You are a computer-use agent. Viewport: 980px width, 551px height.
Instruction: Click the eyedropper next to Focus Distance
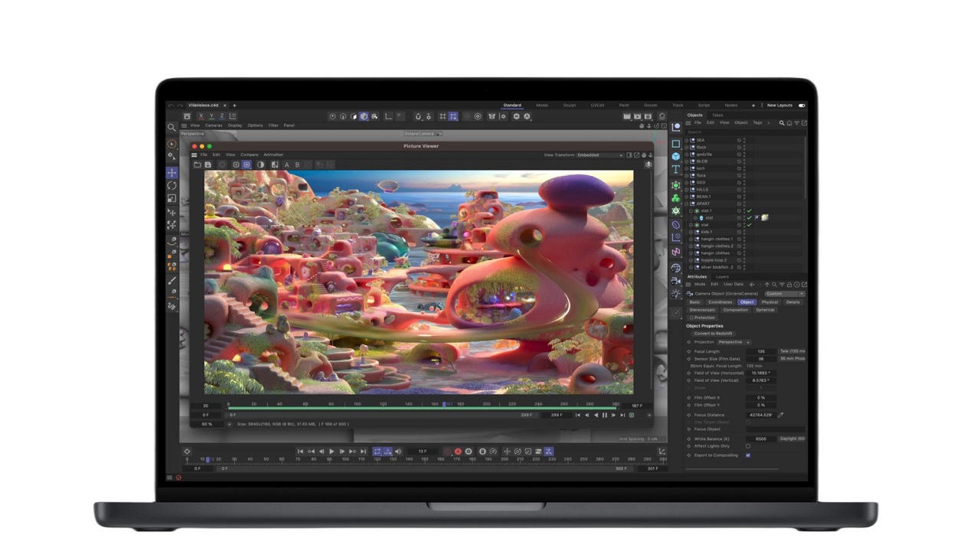tap(781, 415)
